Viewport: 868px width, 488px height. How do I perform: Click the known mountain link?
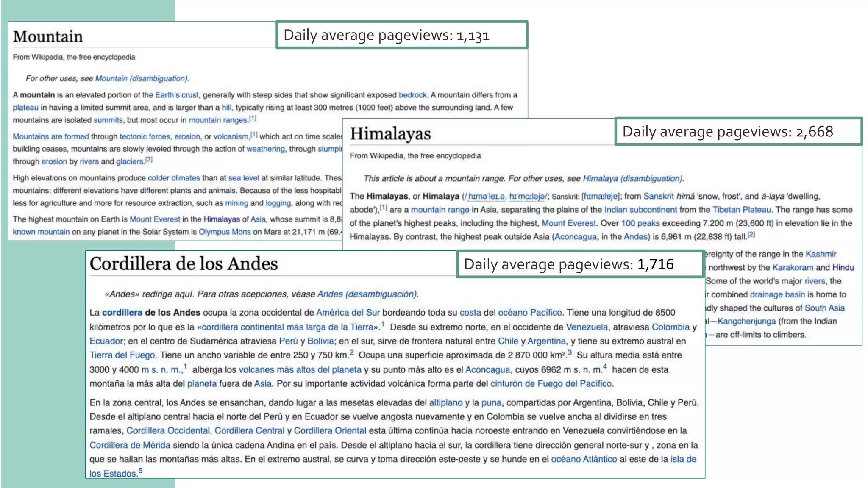point(41,232)
